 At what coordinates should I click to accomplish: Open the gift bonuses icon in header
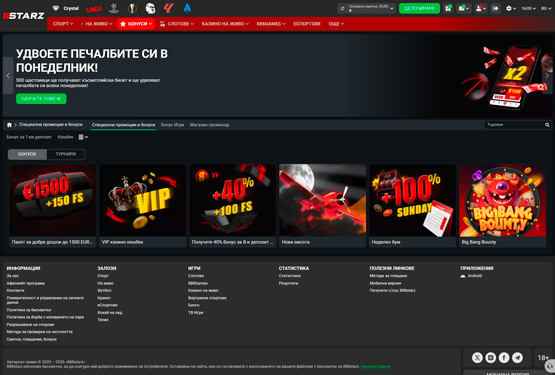tap(448, 8)
